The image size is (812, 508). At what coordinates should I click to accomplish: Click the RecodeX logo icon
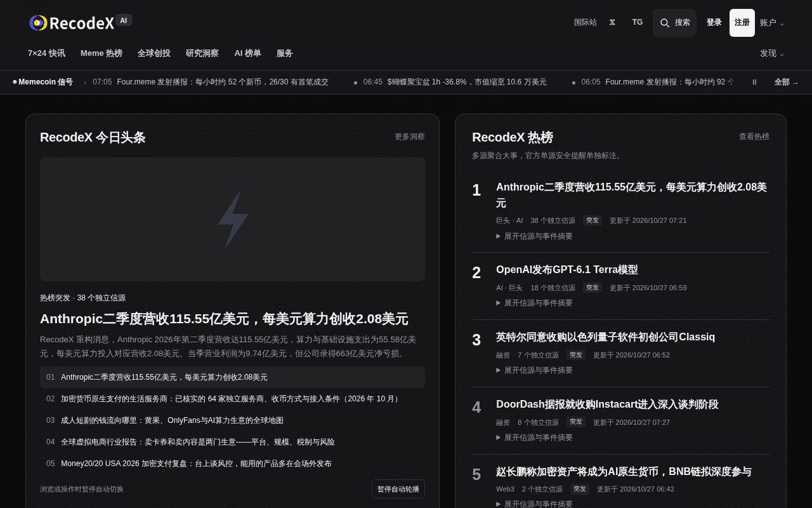click(x=38, y=23)
